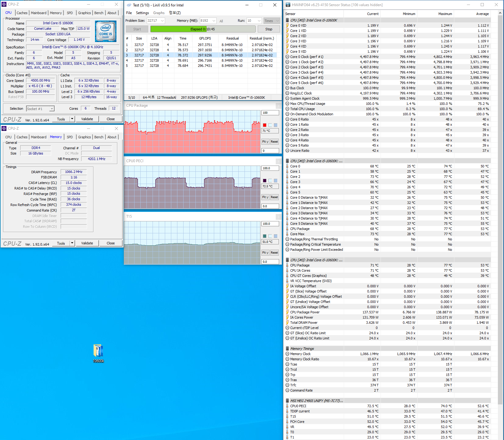Close the T15 graph panel
The image size is (504, 440).
278,216
